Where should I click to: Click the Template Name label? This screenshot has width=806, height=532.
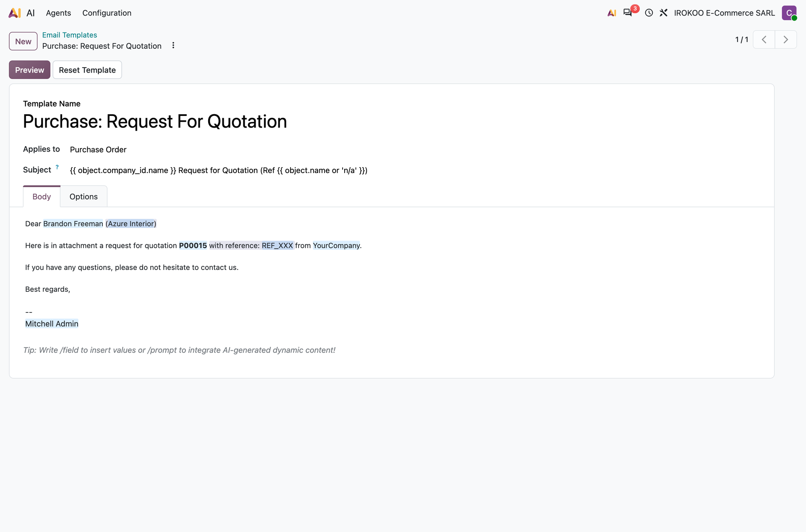point(52,104)
